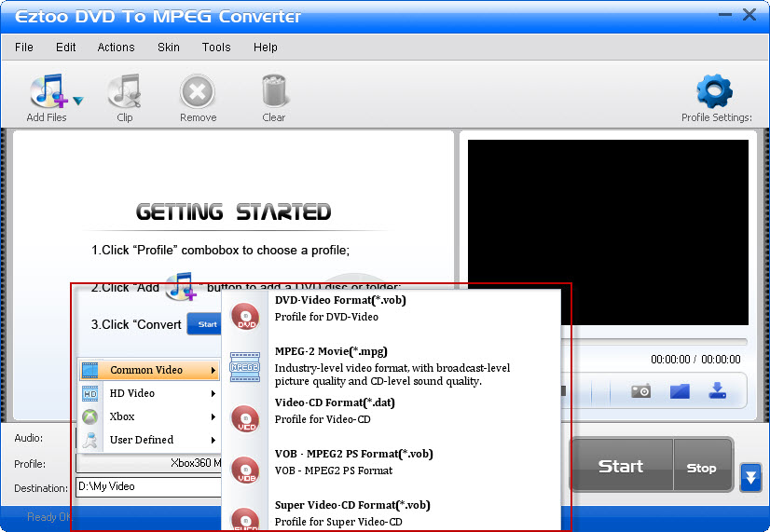Expand HD Video submenu arrow
Screen dimensions: 770x532
(213, 393)
